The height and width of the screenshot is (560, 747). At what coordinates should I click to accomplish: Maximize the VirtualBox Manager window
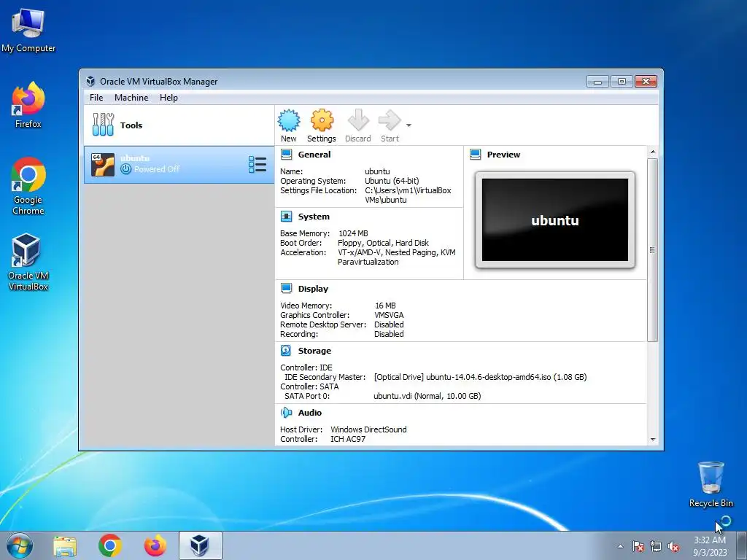pos(622,82)
